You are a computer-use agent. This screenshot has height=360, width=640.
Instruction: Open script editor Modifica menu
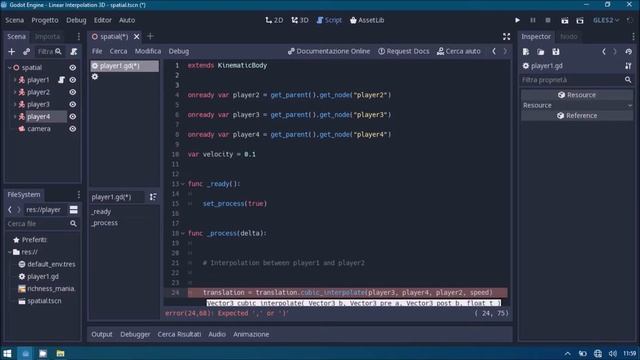tap(148, 51)
